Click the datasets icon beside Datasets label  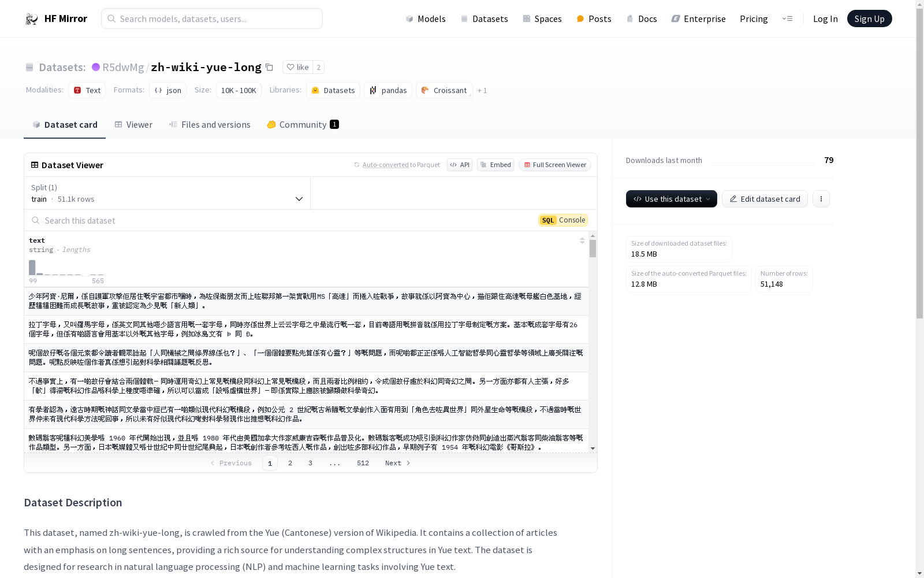pyautogui.click(x=29, y=68)
